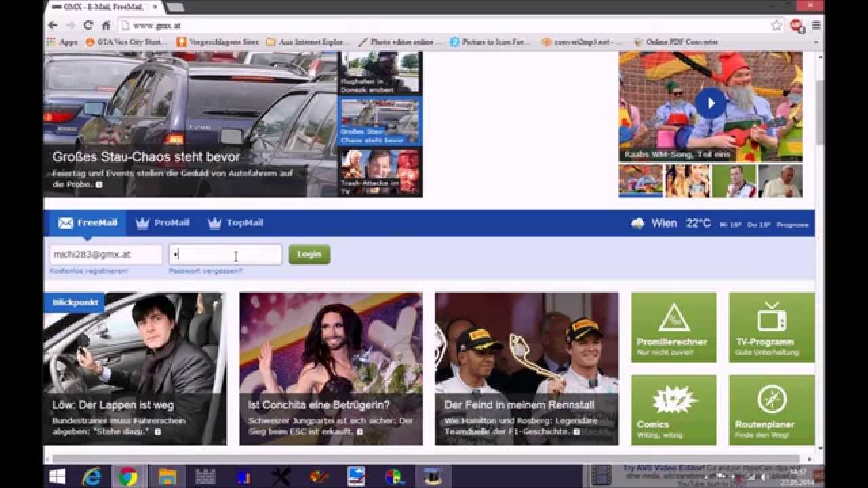Open the colorful circle taskbar icon
Viewport: 868px width, 488px height.
coord(394,476)
